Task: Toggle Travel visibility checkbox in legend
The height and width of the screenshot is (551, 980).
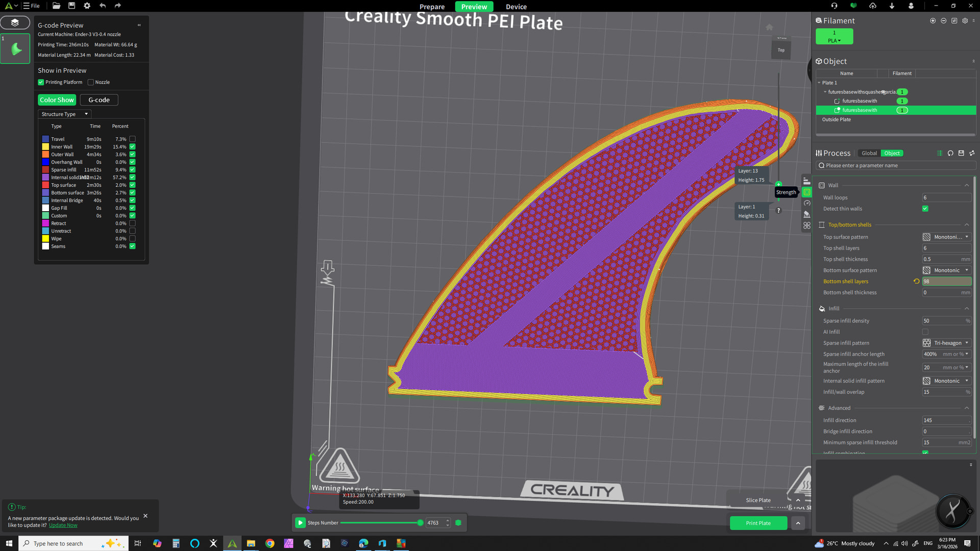Action: point(132,139)
